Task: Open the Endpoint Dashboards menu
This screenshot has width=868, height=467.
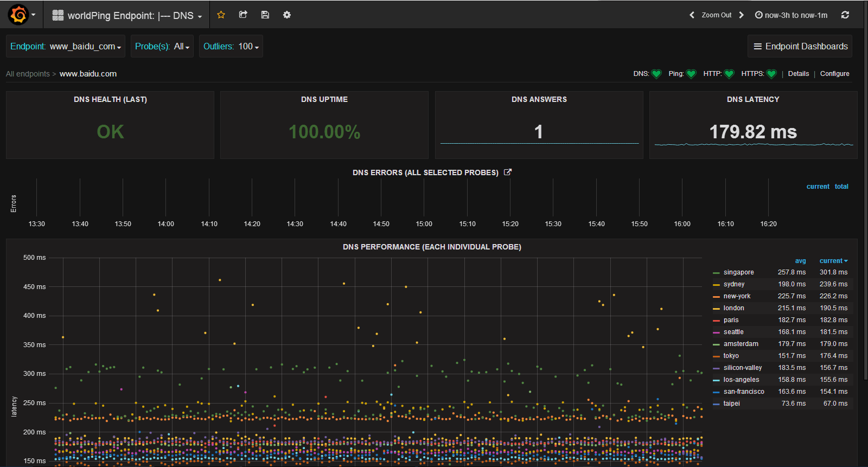Action: pyautogui.click(x=800, y=47)
